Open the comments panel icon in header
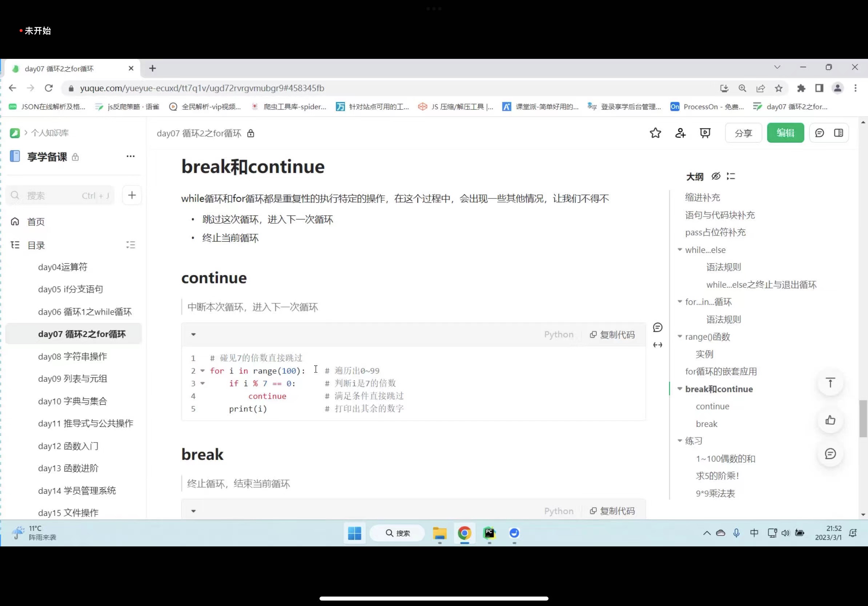Image resolution: width=868 pixels, height=606 pixels. point(819,133)
